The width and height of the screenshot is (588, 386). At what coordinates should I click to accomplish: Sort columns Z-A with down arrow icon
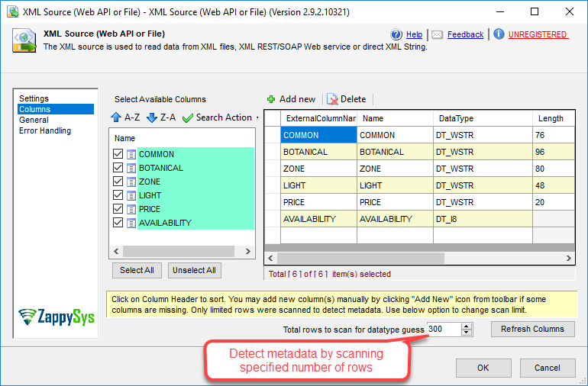click(152, 117)
